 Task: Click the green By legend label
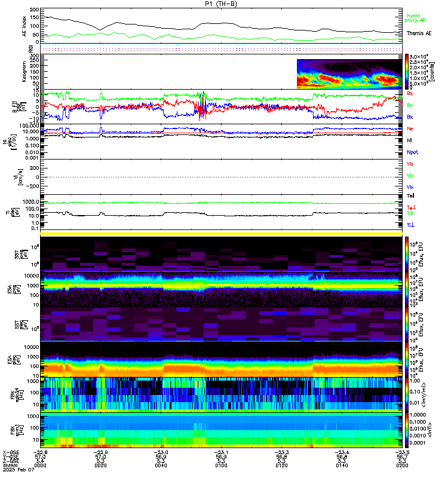pos(410,105)
